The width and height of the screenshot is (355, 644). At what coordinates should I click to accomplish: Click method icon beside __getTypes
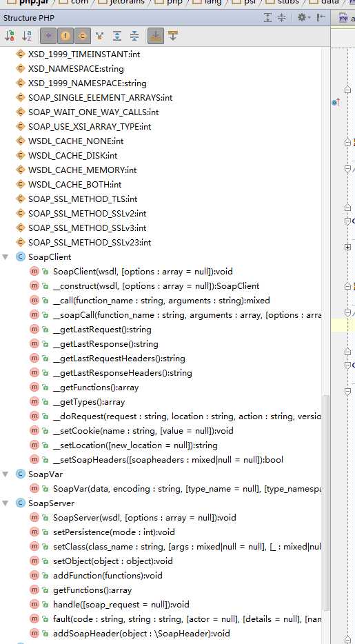(x=34, y=402)
